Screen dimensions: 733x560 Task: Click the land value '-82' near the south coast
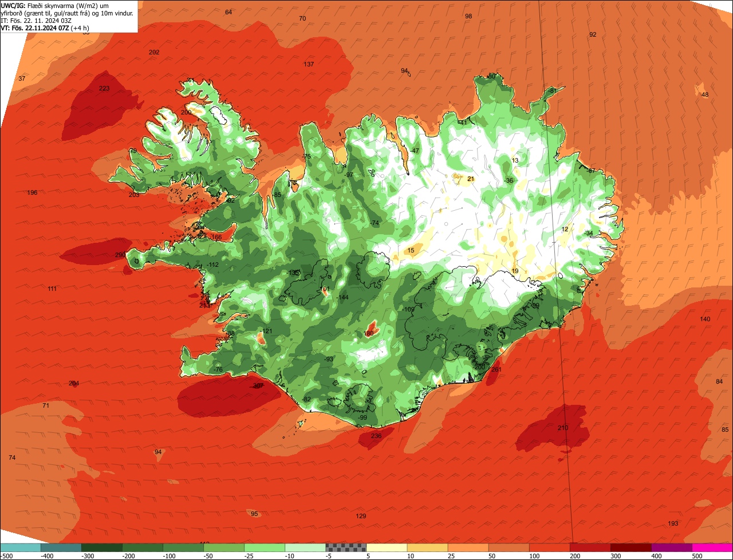coord(306,400)
